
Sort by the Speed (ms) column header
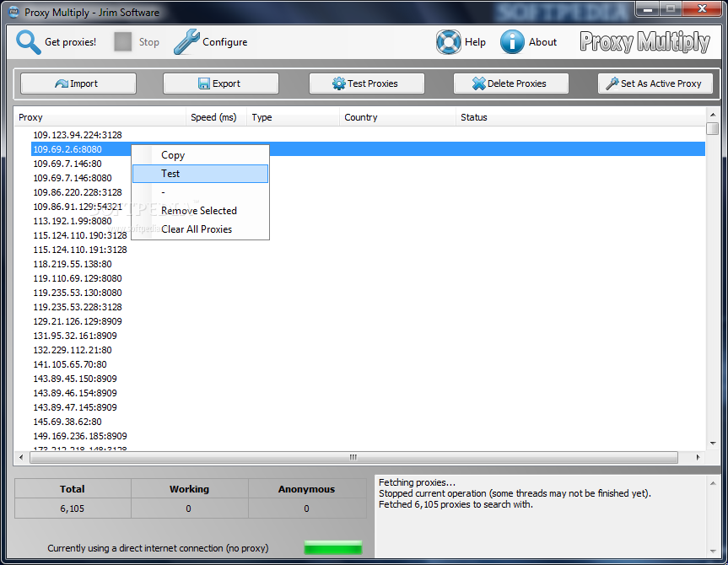tap(216, 117)
